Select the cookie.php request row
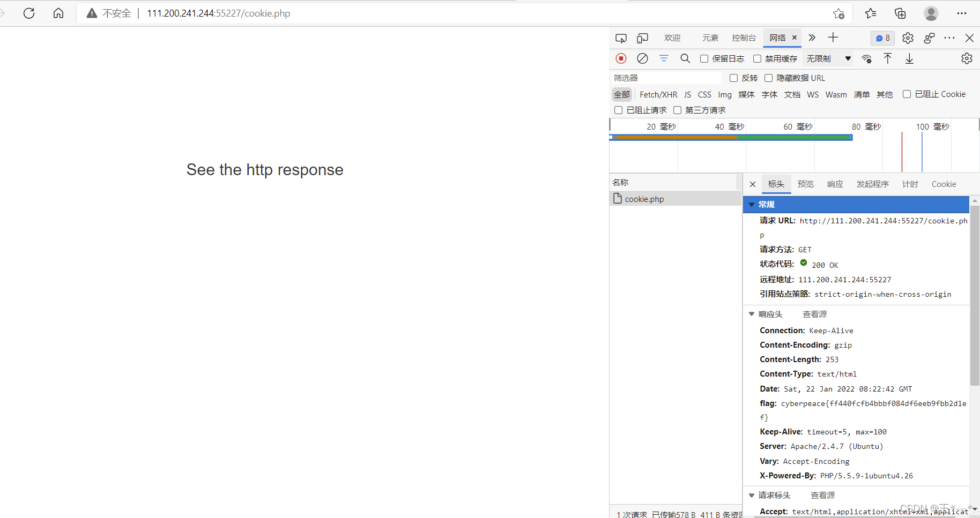Screen dimensions: 980x518 (675, 199)
